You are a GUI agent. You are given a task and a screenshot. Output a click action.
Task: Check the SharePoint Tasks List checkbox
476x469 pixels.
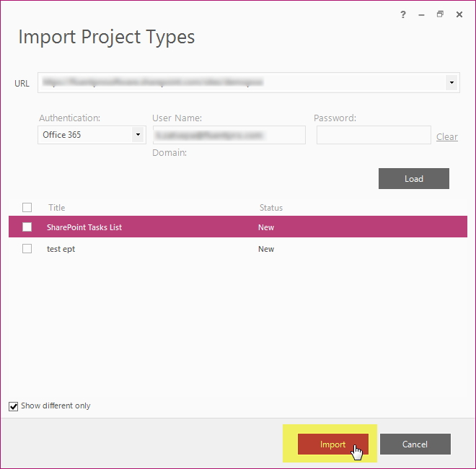pyautogui.click(x=27, y=227)
